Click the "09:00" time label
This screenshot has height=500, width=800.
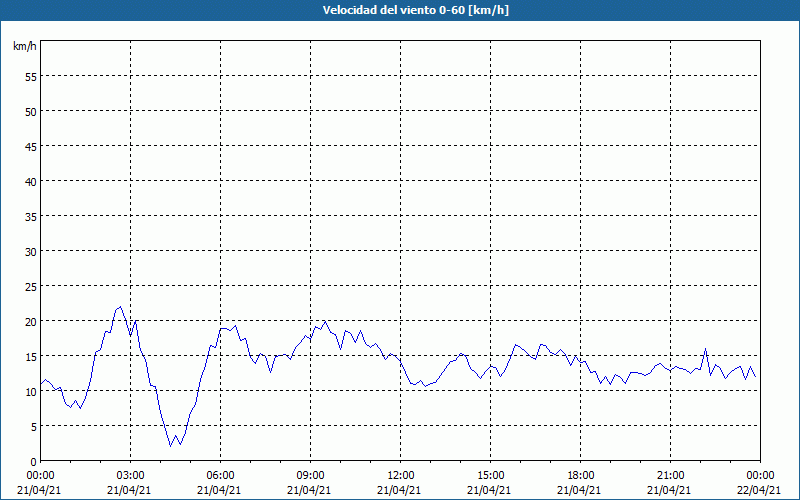click(310, 476)
